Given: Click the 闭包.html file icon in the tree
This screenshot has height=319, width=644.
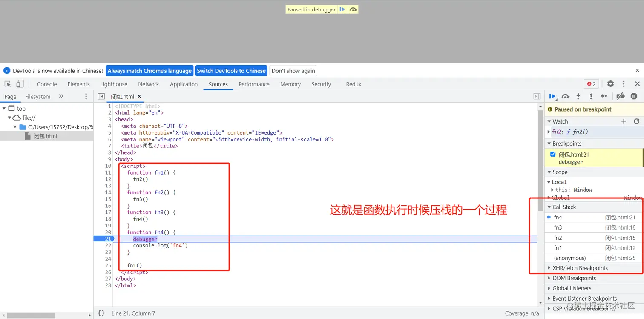Looking at the screenshot, I should tap(28, 136).
